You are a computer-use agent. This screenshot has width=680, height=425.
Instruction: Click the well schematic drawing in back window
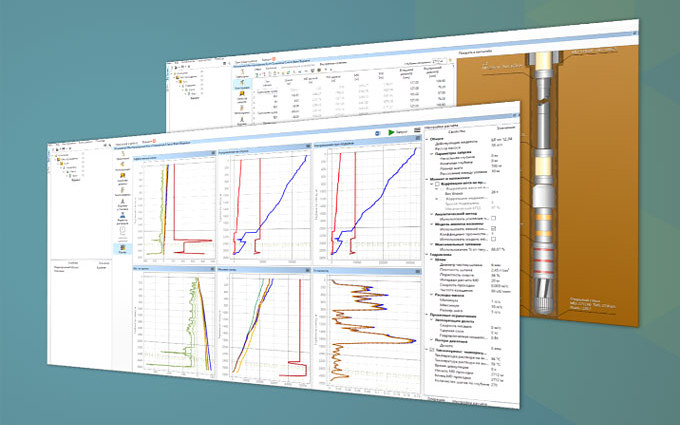545,182
